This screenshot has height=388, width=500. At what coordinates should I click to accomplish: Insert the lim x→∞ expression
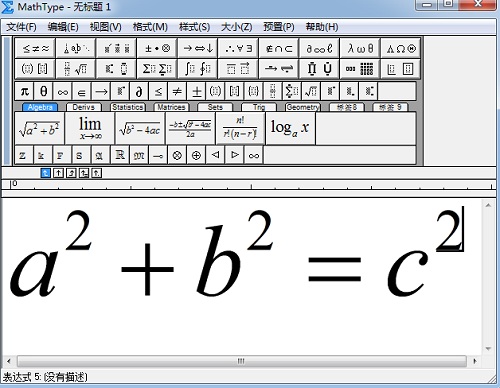90,128
